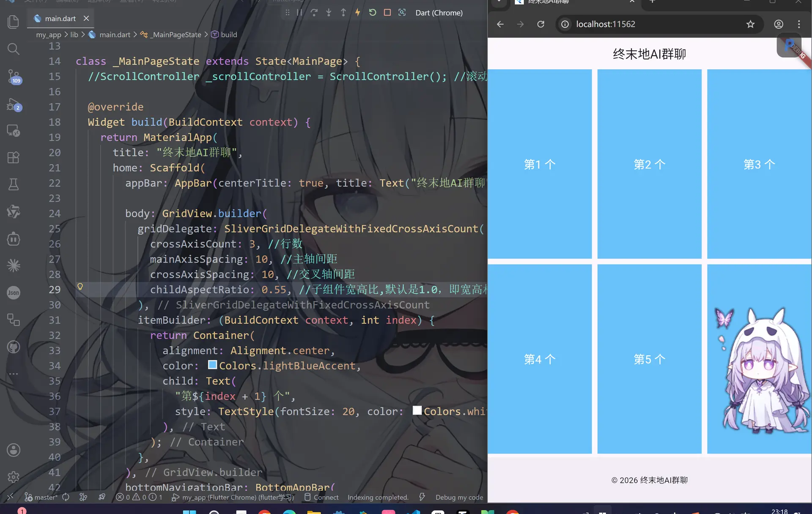
Task: Open the Search view in the activity bar
Action: click(x=14, y=49)
